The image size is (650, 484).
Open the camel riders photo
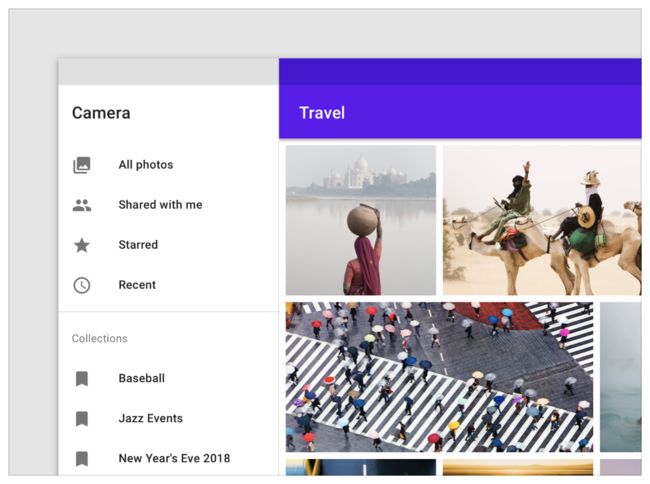tap(542, 220)
